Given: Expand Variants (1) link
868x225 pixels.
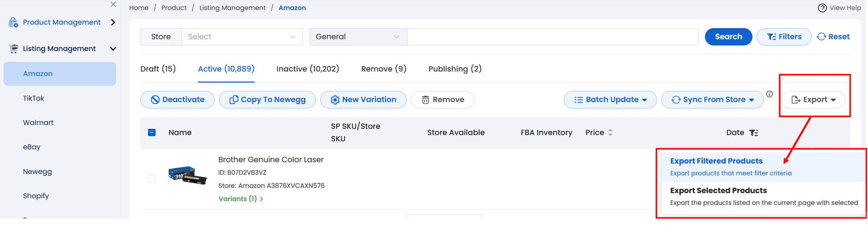Looking at the screenshot, I should [x=241, y=199].
